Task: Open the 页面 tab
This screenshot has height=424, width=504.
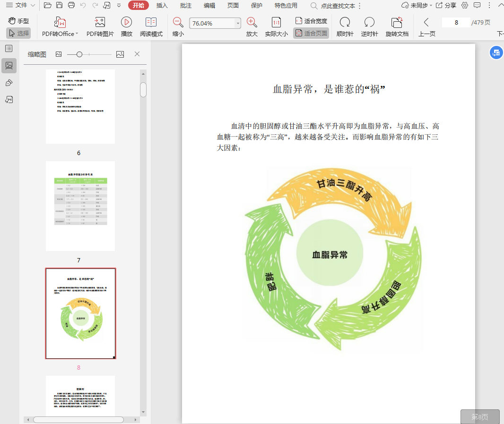Action: pos(233,6)
